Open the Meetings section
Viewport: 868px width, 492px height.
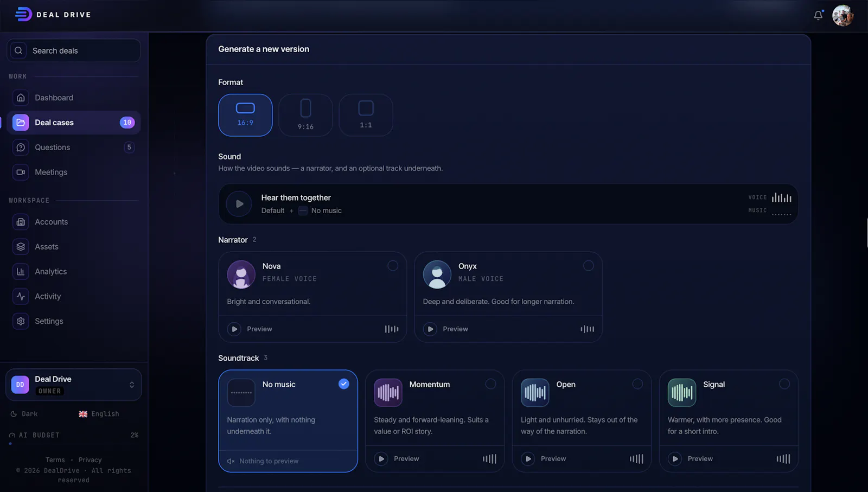point(74,172)
